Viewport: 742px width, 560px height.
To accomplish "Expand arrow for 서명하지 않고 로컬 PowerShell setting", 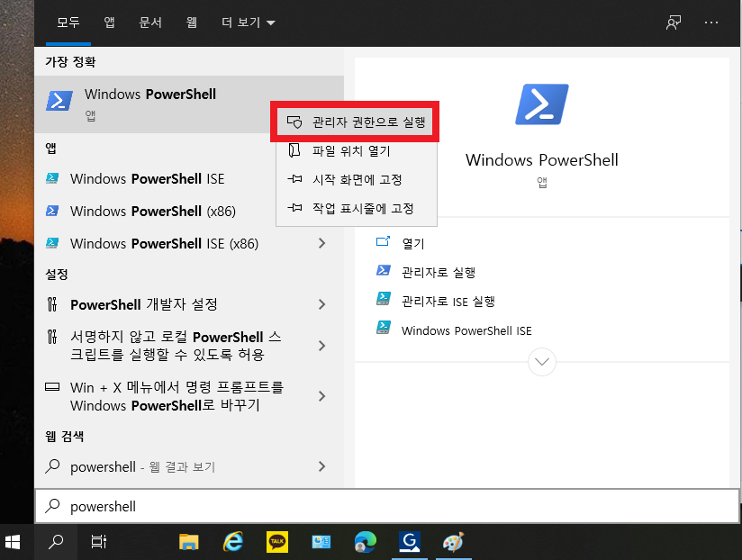I will [x=322, y=346].
